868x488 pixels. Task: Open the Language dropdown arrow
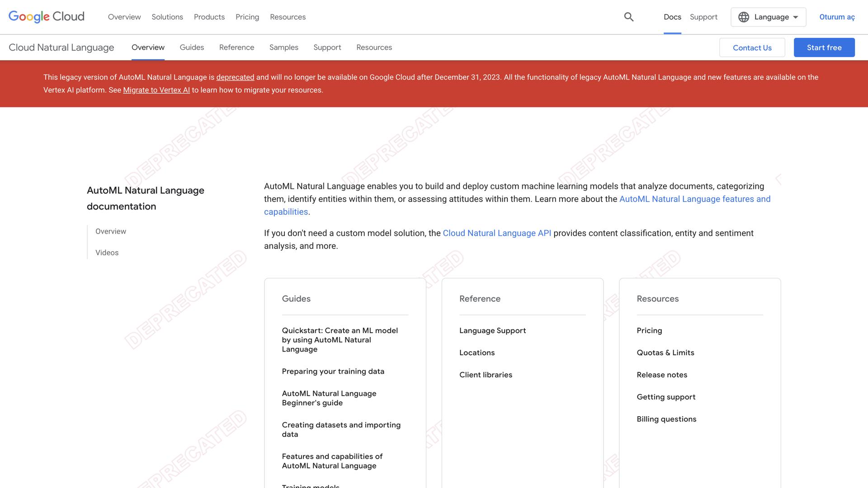pos(796,17)
